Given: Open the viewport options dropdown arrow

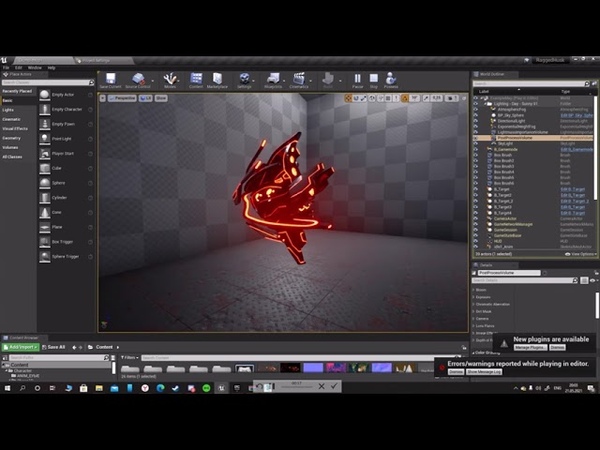Looking at the screenshot, I should click(103, 98).
